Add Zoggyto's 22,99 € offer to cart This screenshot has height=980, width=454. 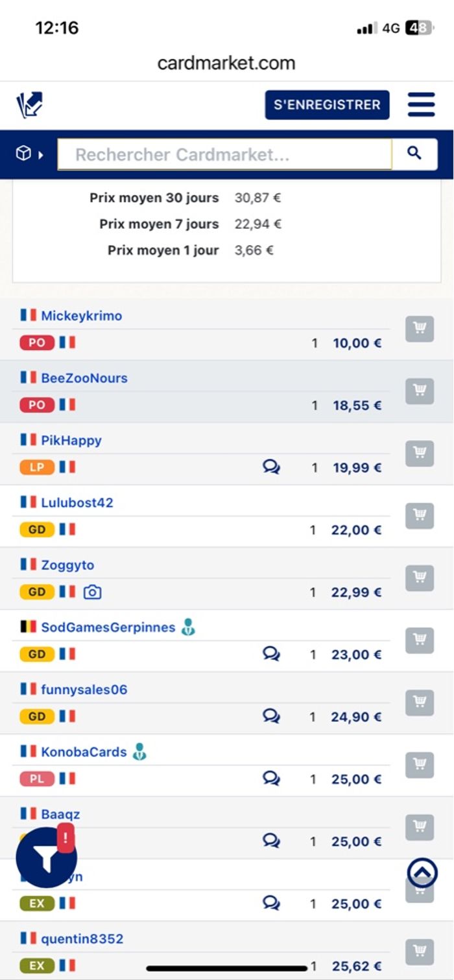[x=420, y=577]
